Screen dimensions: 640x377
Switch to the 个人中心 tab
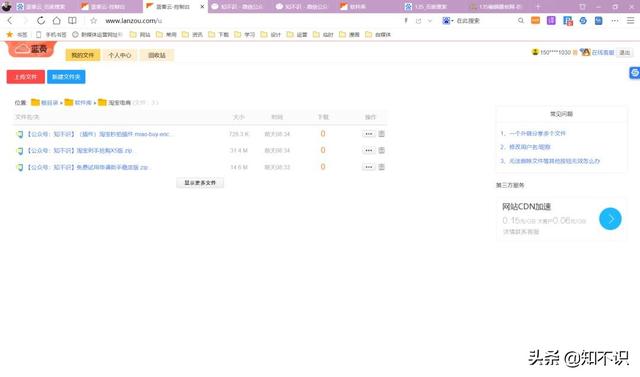pos(120,55)
